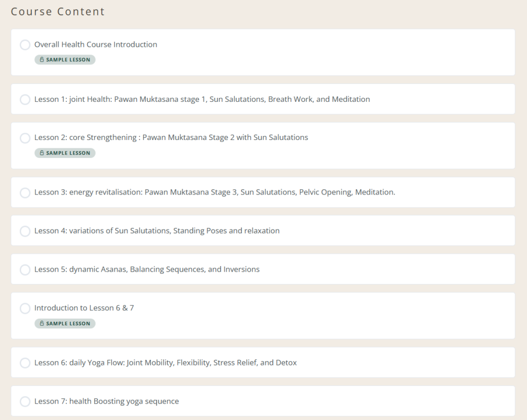Open Lesson 3: energy revitalisation

click(x=215, y=192)
